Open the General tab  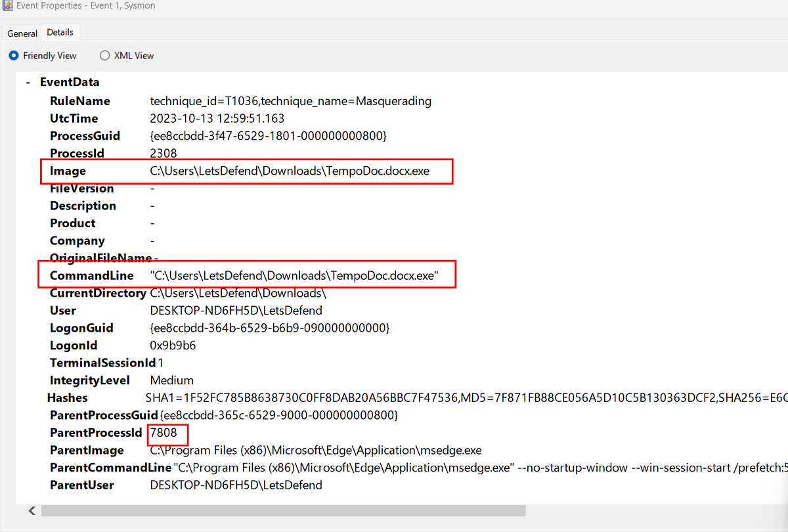22,33
